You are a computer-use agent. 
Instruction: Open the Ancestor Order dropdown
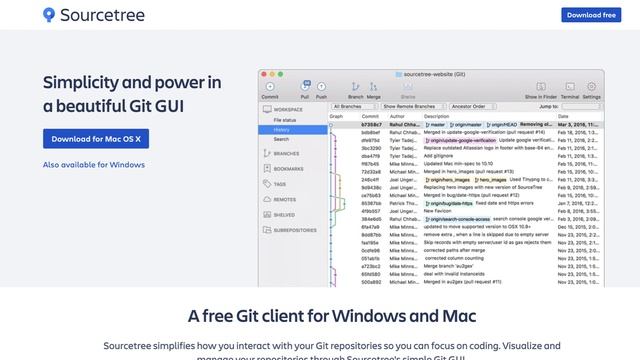(472, 107)
